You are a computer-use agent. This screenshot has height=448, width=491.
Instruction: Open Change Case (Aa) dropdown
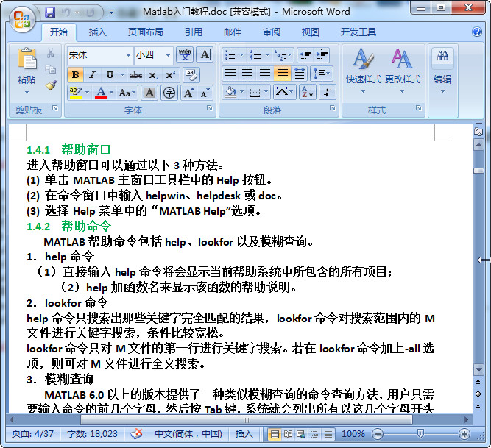coord(127,93)
